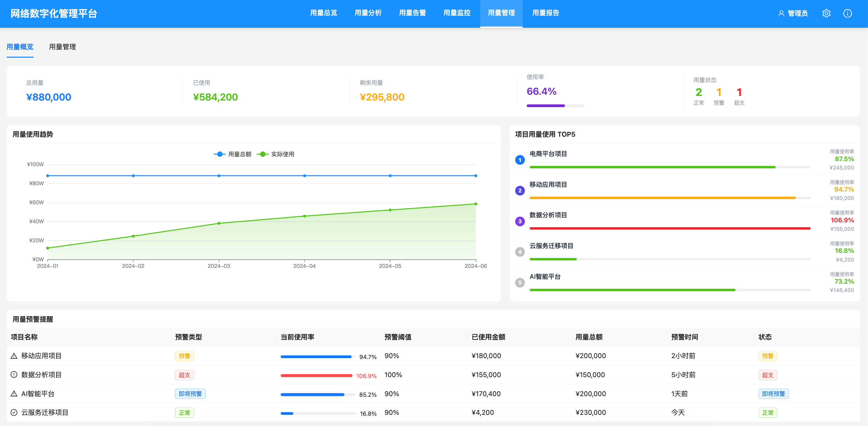The image size is (868, 426).
Task: Open 用量总览 in top navigation
Action: tap(324, 13)
